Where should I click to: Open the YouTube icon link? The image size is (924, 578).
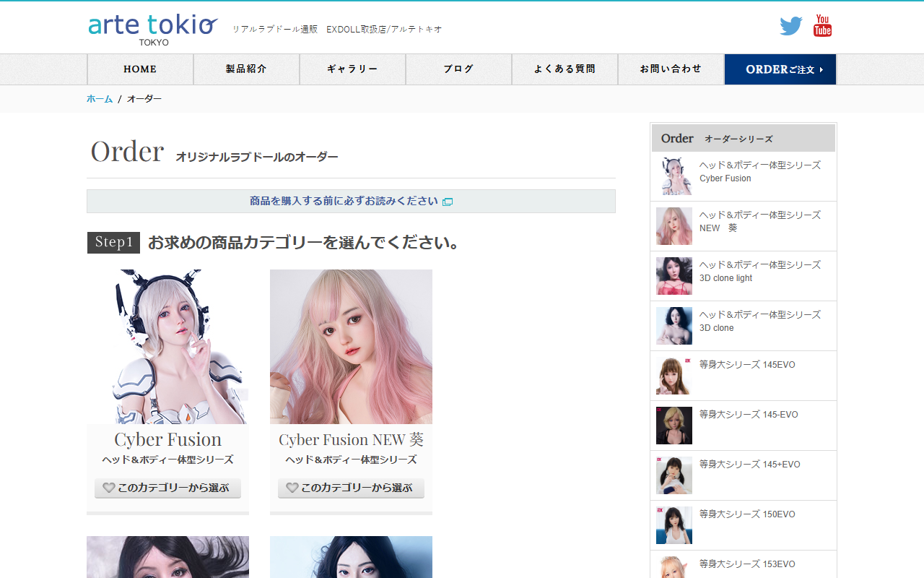(822, 25)
